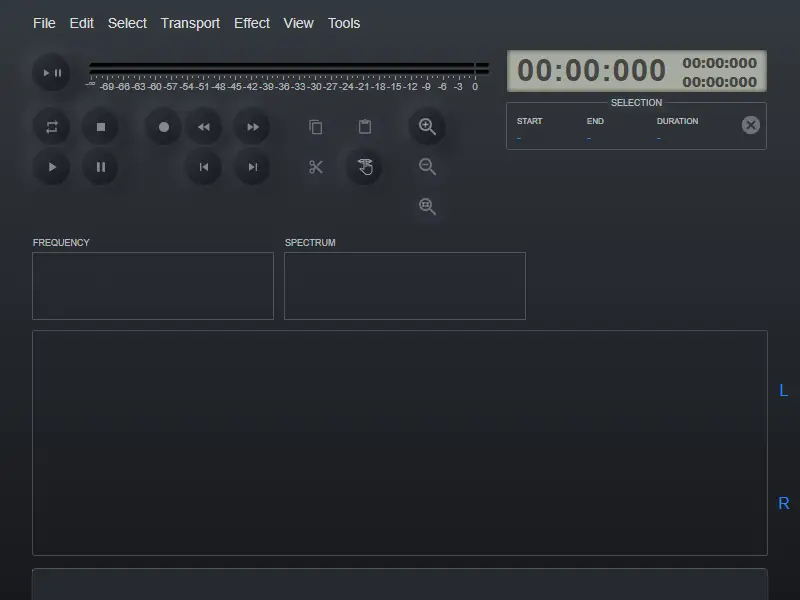Click the Fast Forward button
Screen dimensions: 800x600
(253, 127)
